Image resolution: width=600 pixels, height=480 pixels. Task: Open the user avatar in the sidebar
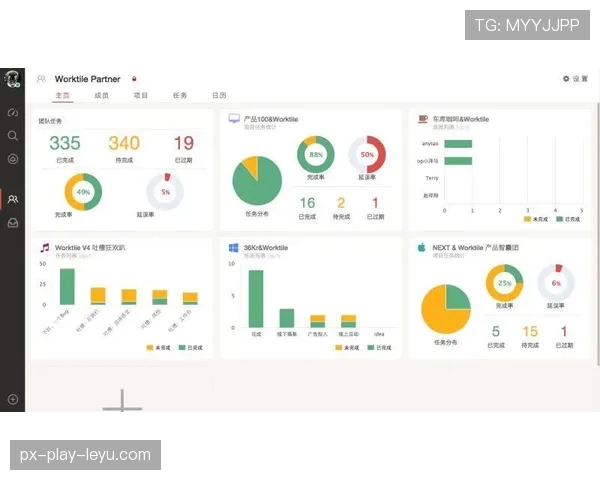(12, 79)
